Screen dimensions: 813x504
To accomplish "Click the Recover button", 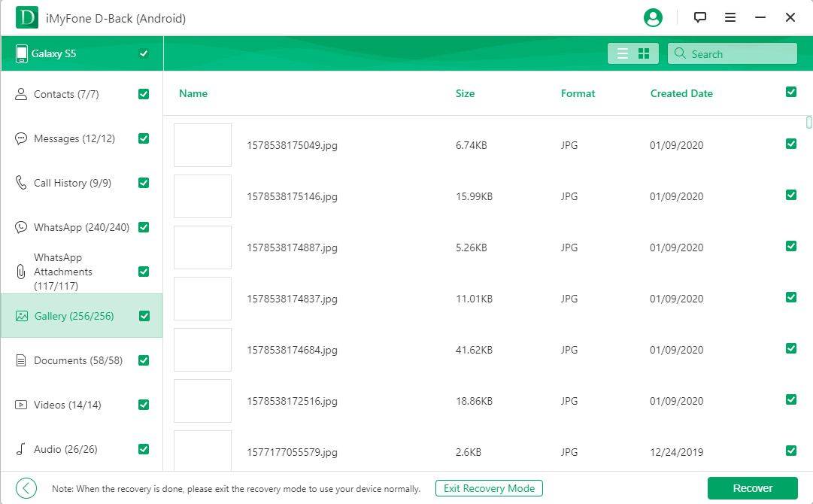I will pyautogui.click(x=752, y=488).
